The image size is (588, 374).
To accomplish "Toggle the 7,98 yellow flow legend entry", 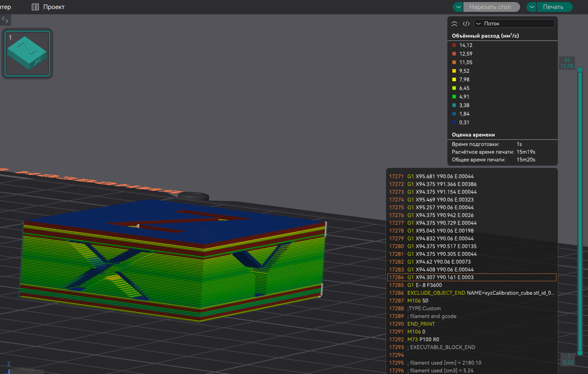I will click(x=454, y=80).
